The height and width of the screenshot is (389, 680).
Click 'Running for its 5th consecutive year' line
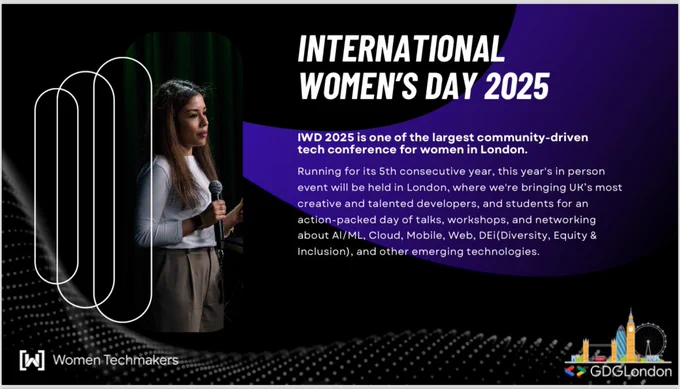(451, 171)
